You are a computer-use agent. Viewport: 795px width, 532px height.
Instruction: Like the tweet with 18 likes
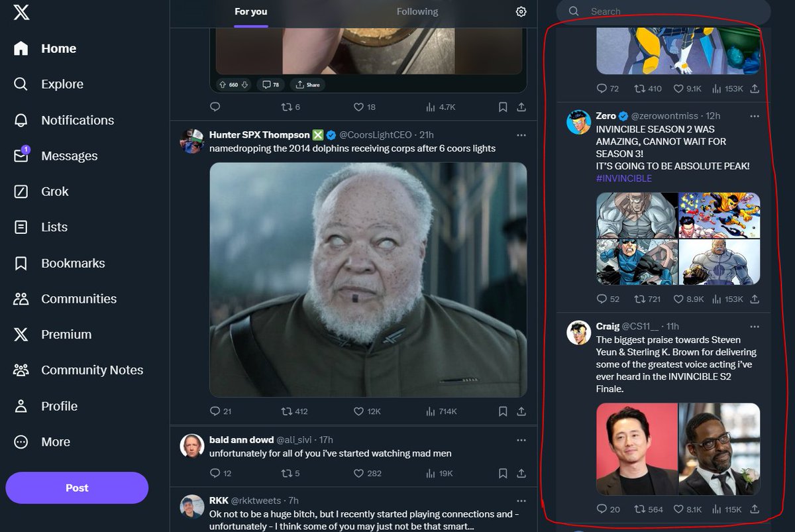click(364, 107)
